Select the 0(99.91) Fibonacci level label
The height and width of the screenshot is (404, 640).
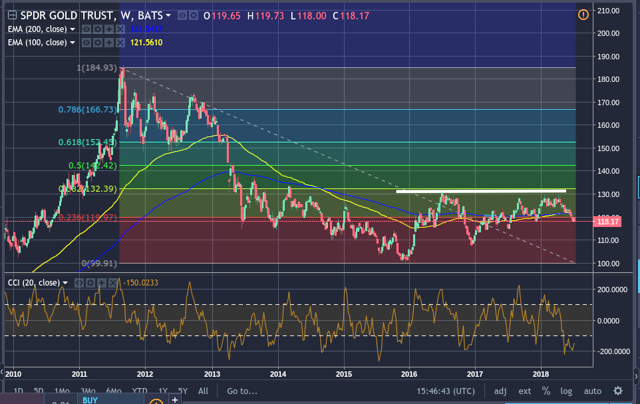point(97,263)
